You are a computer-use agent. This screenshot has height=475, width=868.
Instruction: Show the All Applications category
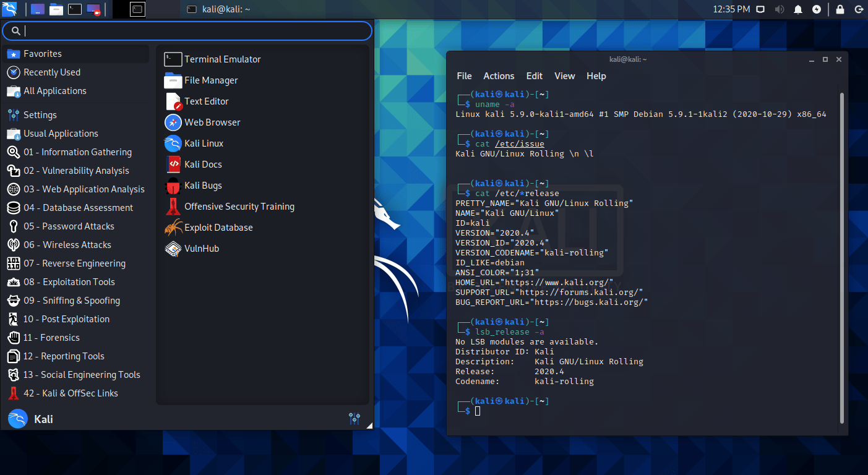point(54,91)
